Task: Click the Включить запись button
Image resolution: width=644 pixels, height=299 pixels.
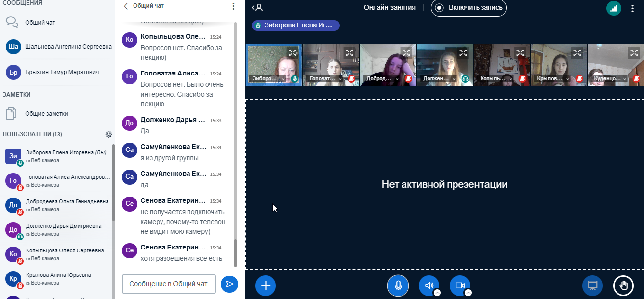Action: point(468,8)
